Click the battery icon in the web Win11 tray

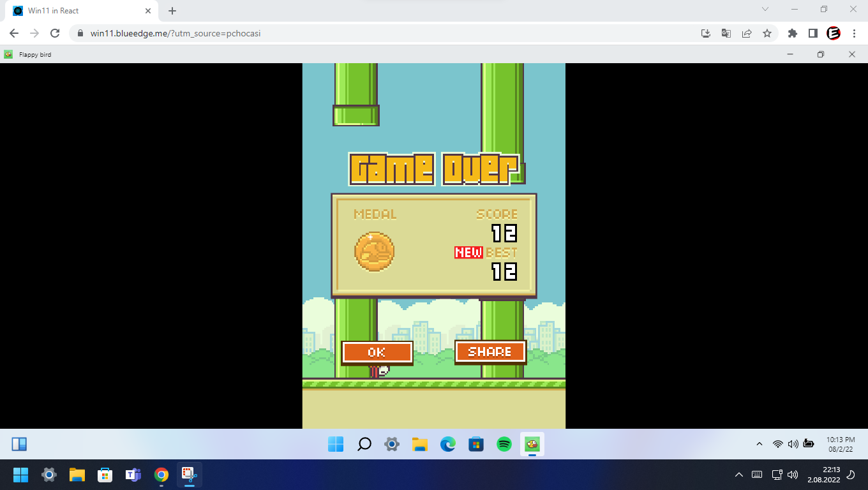pyautogui.click(x=809, y=444)
